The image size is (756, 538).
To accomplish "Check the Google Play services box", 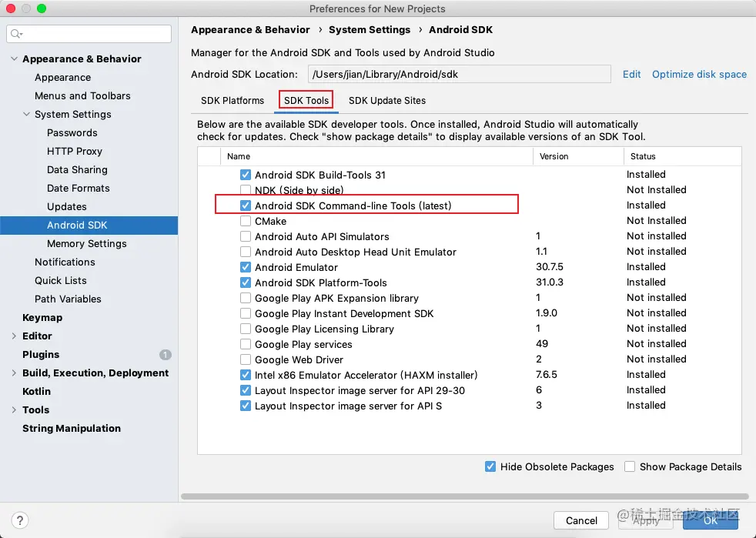I will tap(246, 345).
